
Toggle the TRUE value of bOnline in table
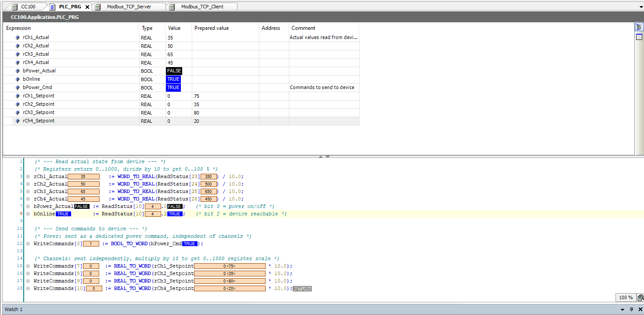(x=173, y=79)
